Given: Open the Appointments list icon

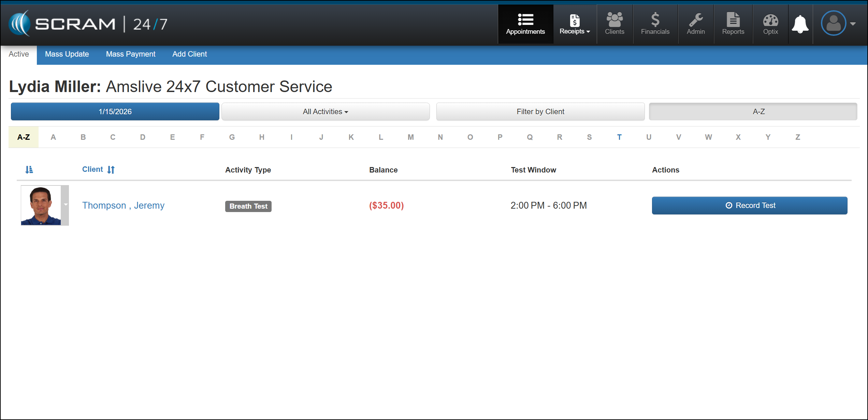Looking at the screenshot, I should click(x=525, y=20).
